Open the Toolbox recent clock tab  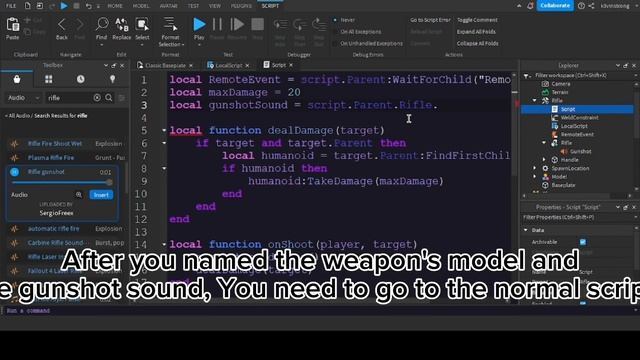tap(80, 79)
